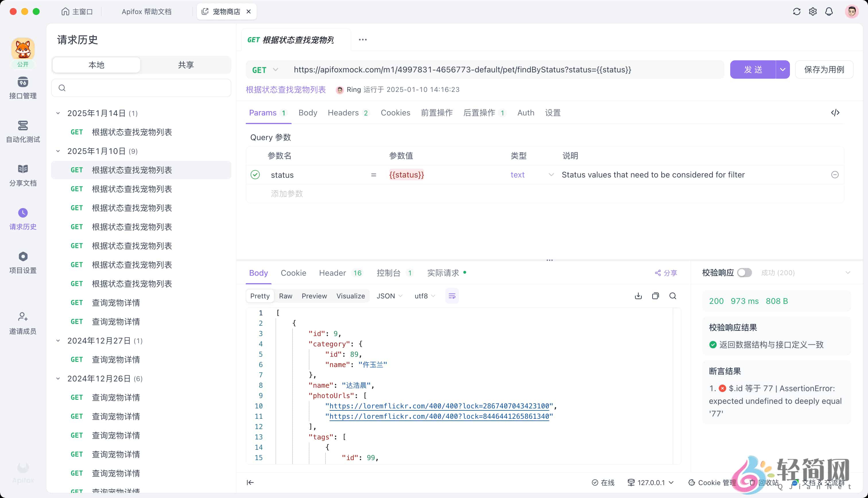The image size is (868, 498).
Task: Toggle word wrap in response viewer
Action: (x=452, y=296)
